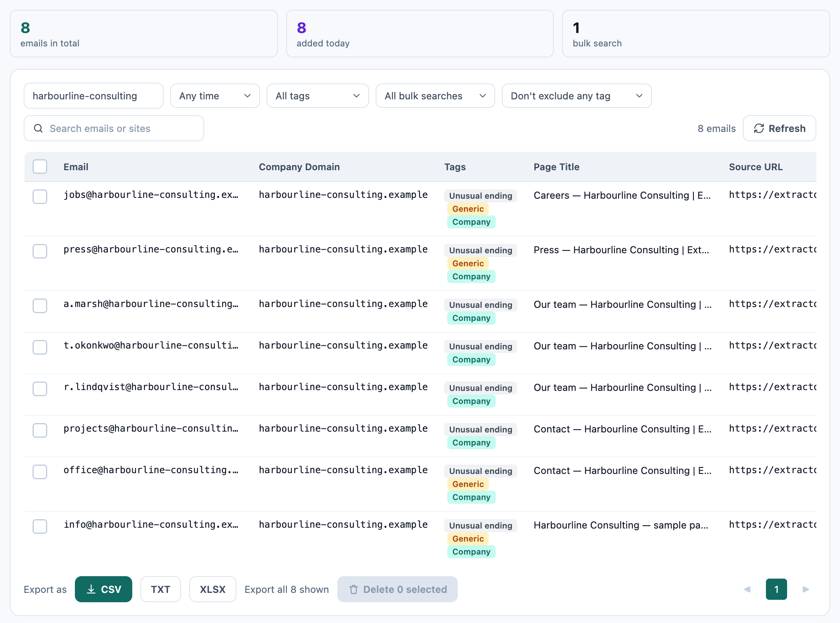Click the magnifier icon in search box
Screen dimensions: 840x623
pos(38,129)
